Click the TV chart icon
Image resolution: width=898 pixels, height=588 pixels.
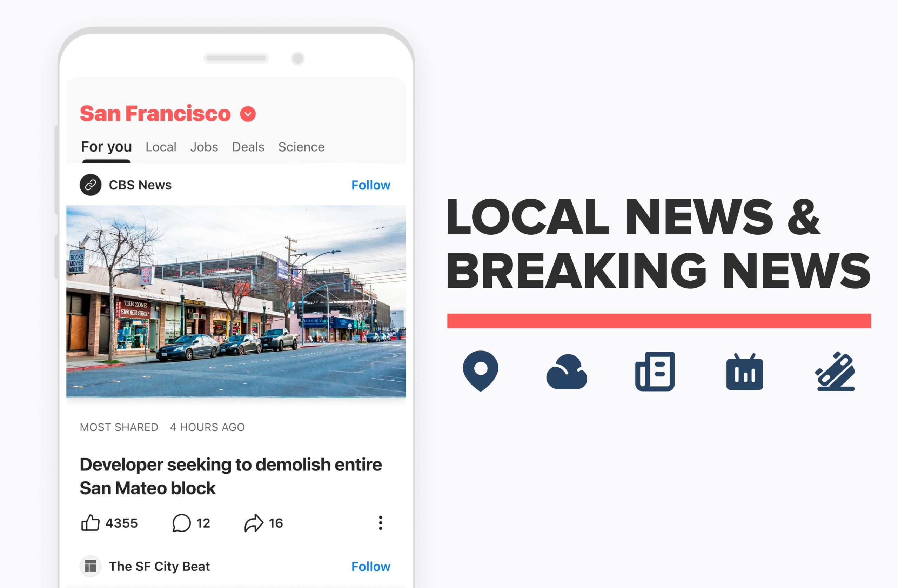pyautogui.click(x=744, y=372)
